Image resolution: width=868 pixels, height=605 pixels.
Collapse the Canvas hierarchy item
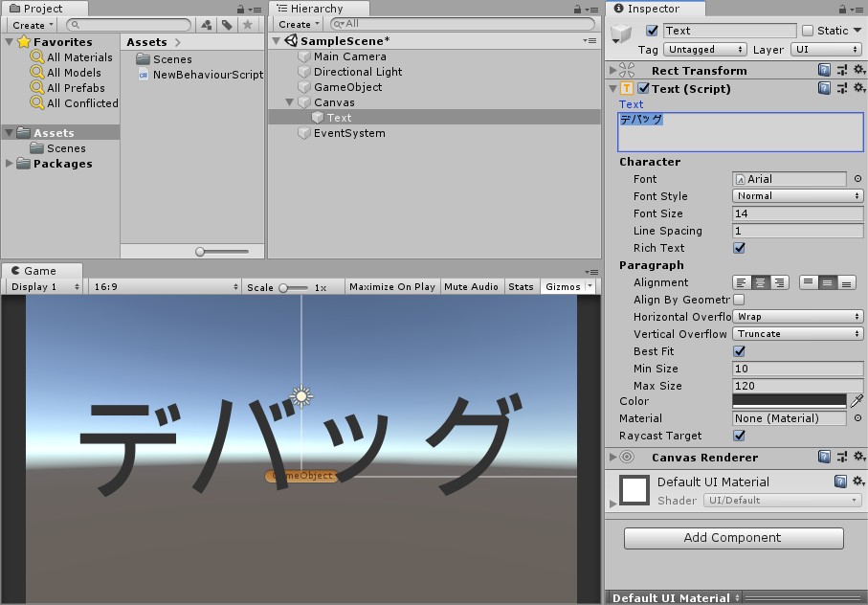tap(288, 102)
